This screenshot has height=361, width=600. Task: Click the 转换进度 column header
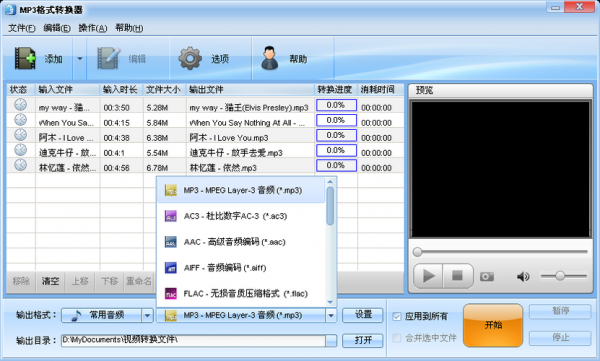click(x=336, y=90)
